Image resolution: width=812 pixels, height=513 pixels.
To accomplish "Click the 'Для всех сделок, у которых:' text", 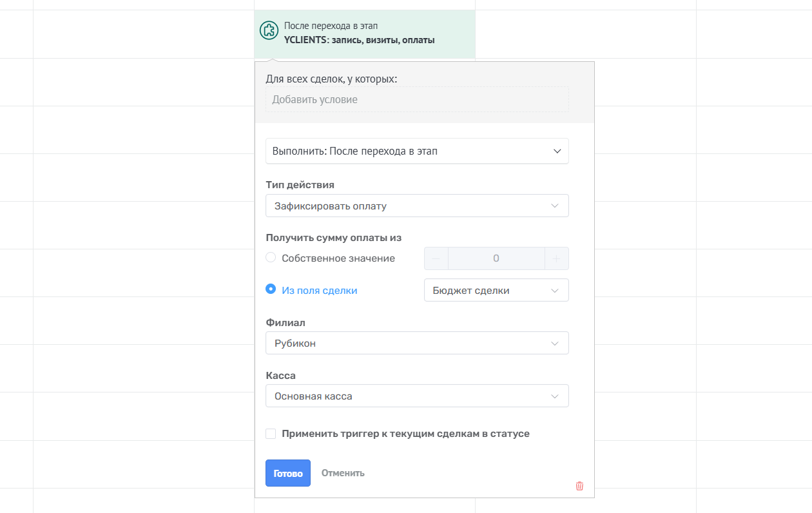I will [x=331, y=79].
